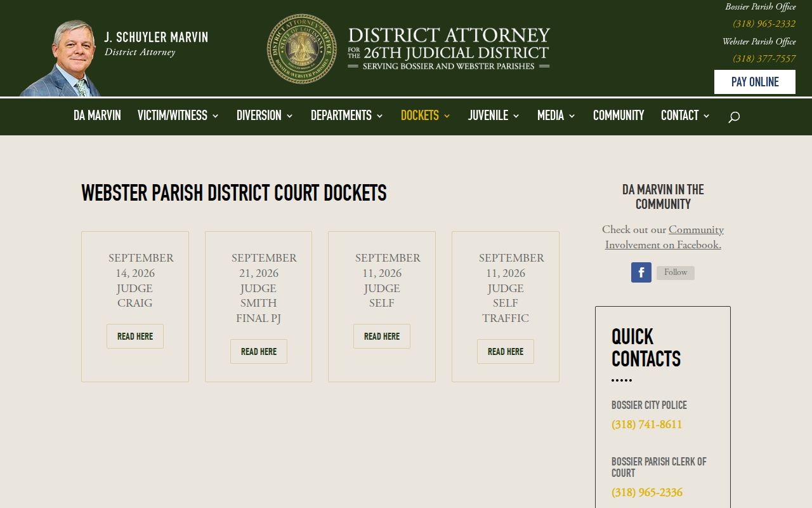Click the Bossier City Police label
The width and height of the screenshot is (812, 508).
(649, 405)
